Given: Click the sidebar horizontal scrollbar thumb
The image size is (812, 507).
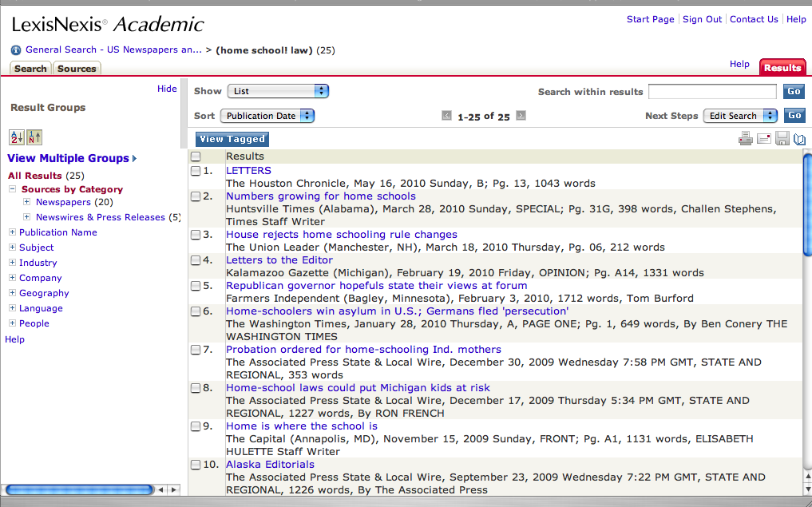Looking at the screenshot, I should [x=79, y=489].
